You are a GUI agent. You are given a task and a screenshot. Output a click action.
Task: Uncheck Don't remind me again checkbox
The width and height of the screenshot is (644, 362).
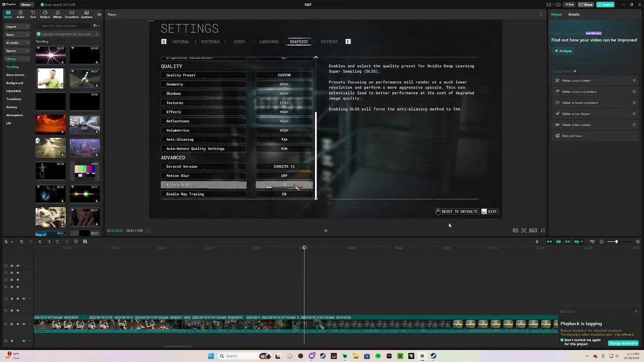562,340
